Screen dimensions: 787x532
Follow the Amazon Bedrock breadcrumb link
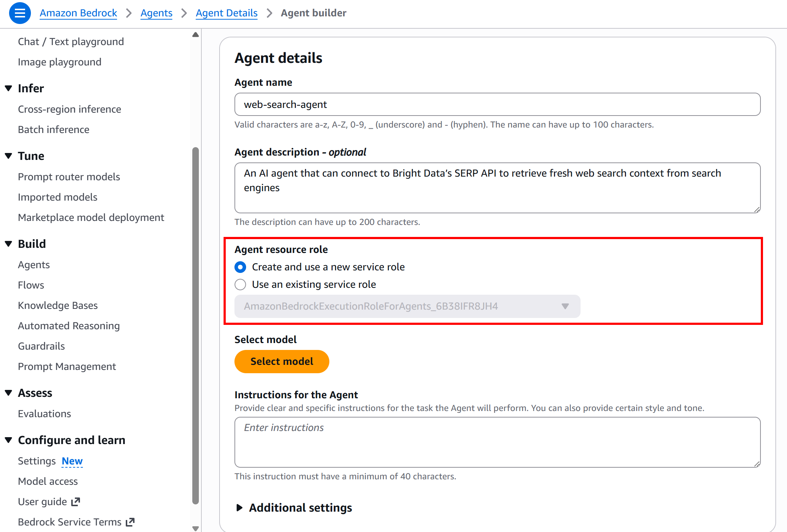(78, 13)
